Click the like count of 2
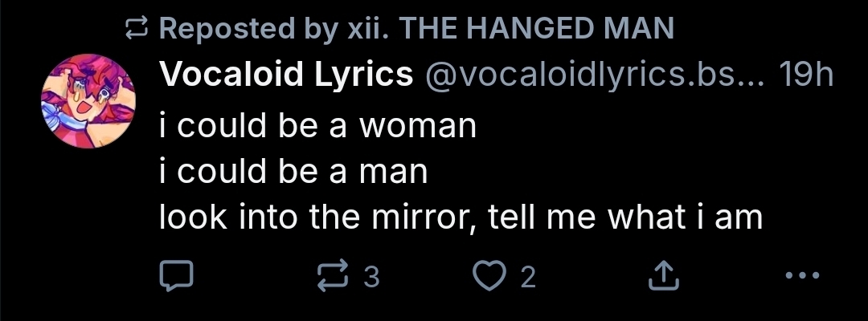868x321 pixels. point(527,278)
